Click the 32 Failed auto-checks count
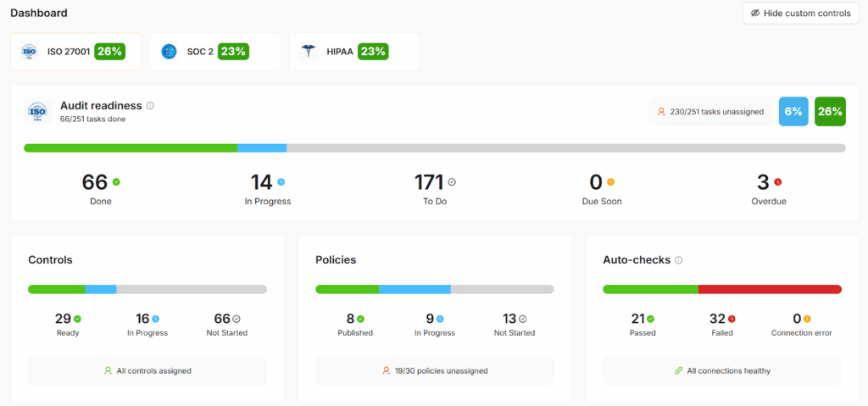This screenshot has width=868, height=406. (x=717, y=319)
